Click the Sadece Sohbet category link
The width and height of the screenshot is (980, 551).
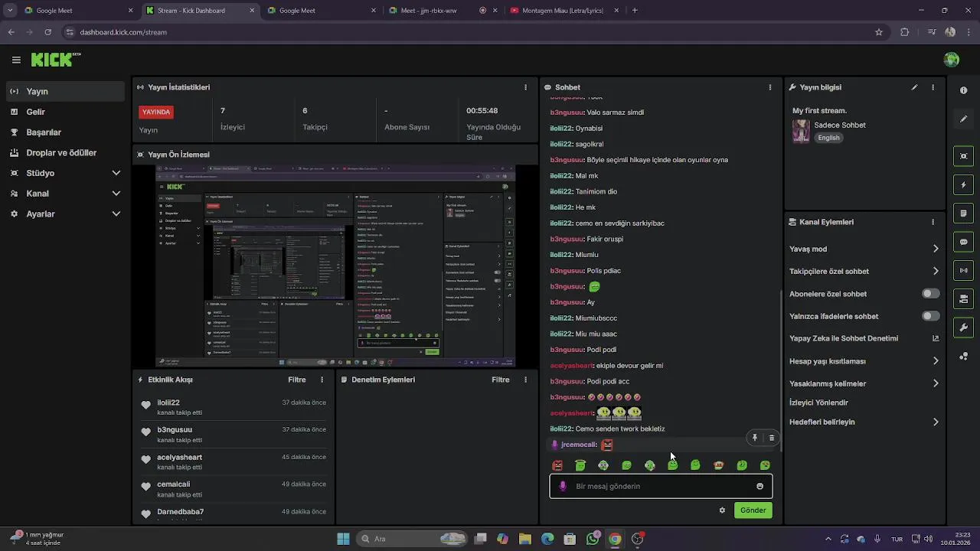840,125
